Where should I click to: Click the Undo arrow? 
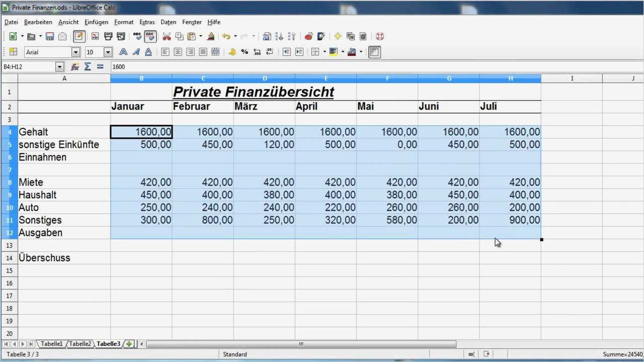227,36
